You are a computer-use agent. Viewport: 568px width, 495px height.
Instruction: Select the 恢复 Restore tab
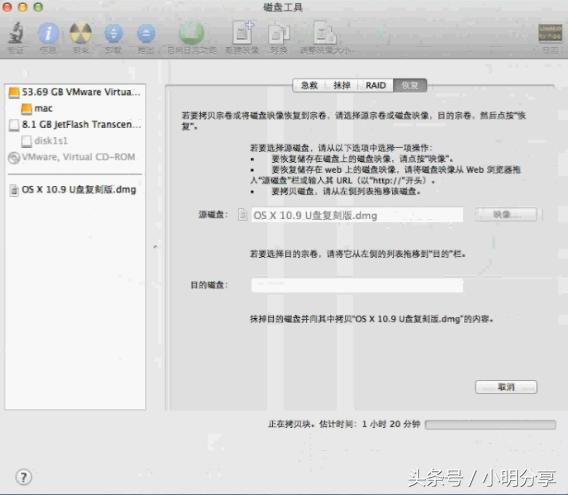[410, 86]
